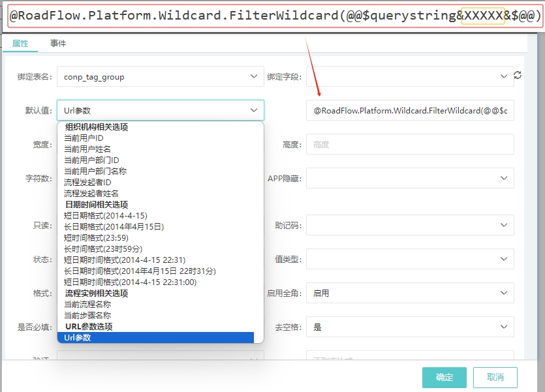This screenshot has height=392, width=545.
Task: Select 当前用户部门ID option
Action: [x=155, y=160]
